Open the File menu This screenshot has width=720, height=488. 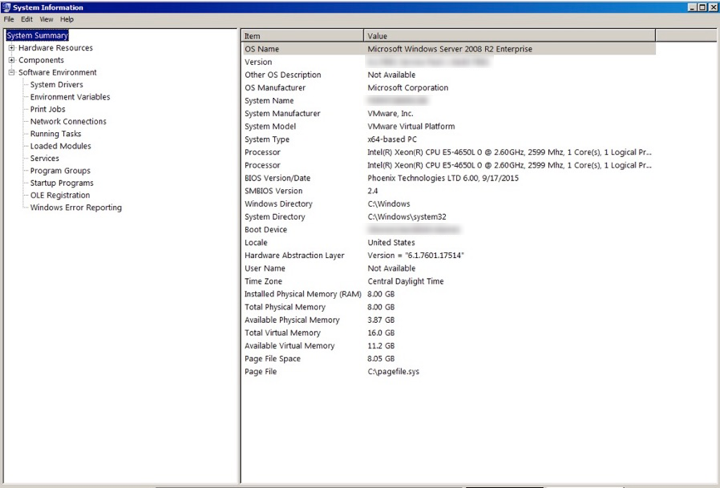(x=9, y=19)
